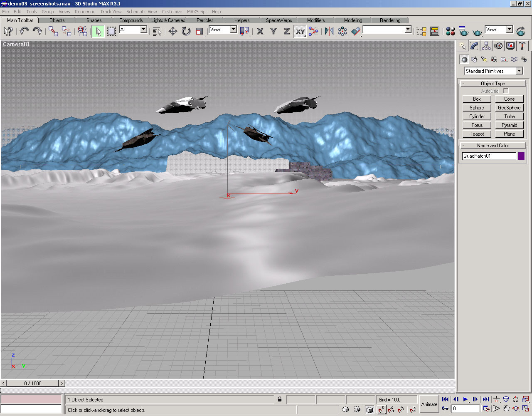The width and height of the screenshot is (532, 416).
Task: Toggle the 3D Snap magnet button
Action: point(381,410)
